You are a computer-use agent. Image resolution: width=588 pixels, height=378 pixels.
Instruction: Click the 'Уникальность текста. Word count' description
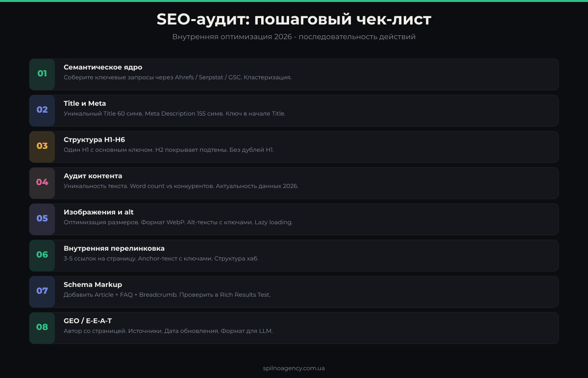tap(181, 186)
